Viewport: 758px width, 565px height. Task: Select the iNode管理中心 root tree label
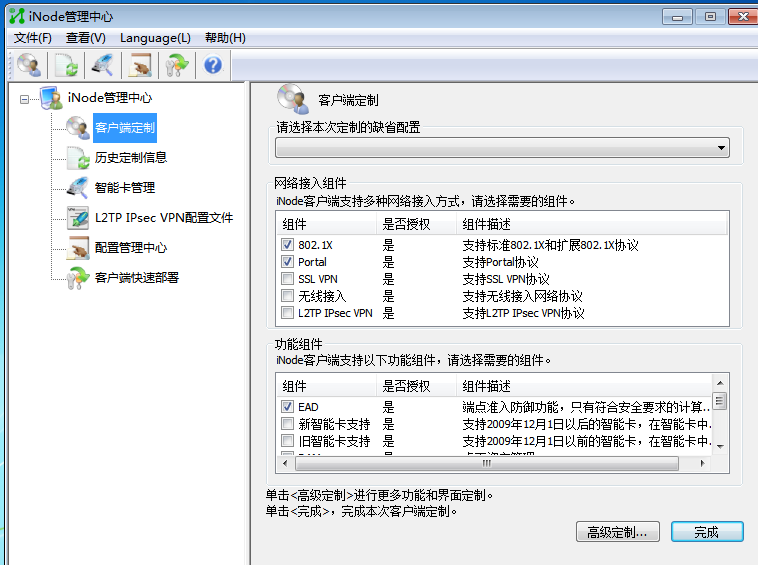pyautogui.click(x=110, y=98)
